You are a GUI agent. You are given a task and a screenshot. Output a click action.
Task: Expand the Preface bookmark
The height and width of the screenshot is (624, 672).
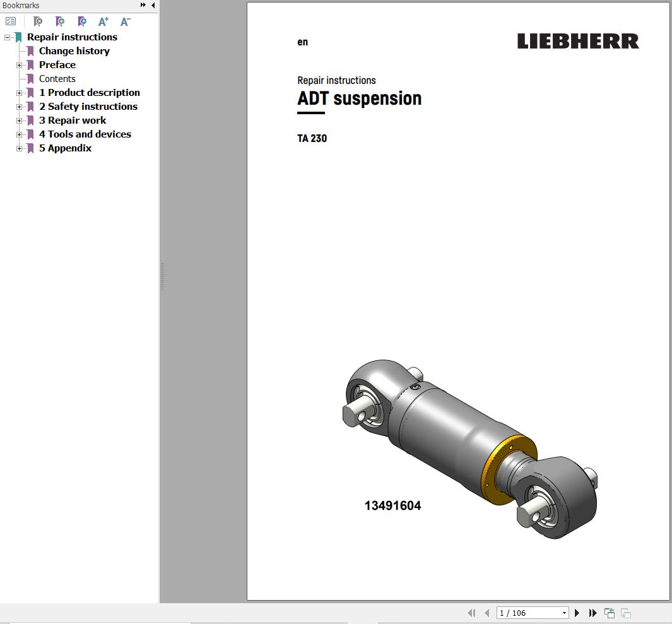[19, 65]
